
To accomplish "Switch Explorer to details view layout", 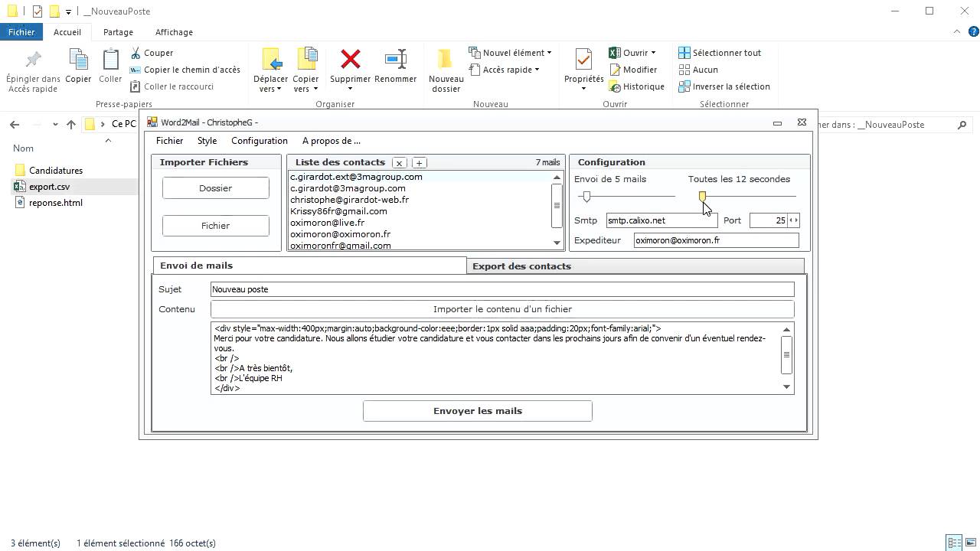I will click(x=955, y=543).
